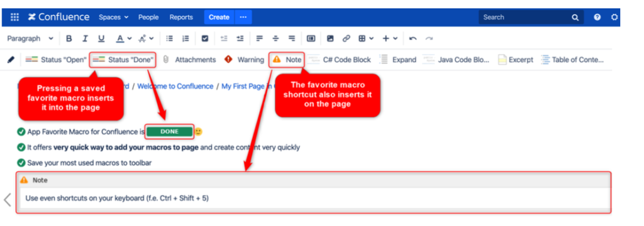Screen dimensions: 644x226
Task: Open the app switcher grid icon
Action: [x=14, y=17]
